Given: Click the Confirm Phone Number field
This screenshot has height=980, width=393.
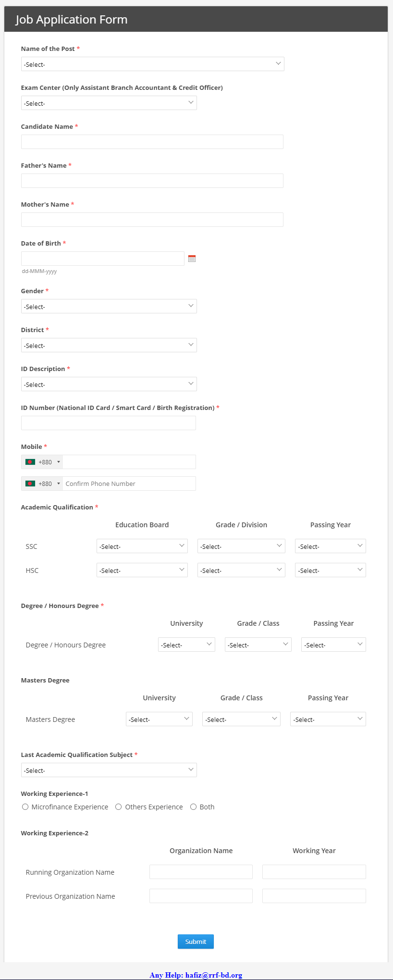Looking at the screenshot, I should (x=129, y=484).
